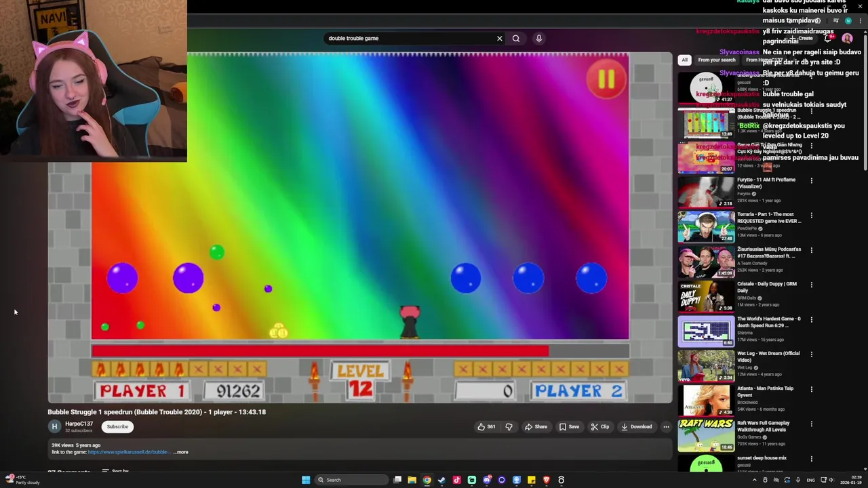868x488 pixels.
Task: Share the Bubble Struggle video
Action: pos(536,427)
